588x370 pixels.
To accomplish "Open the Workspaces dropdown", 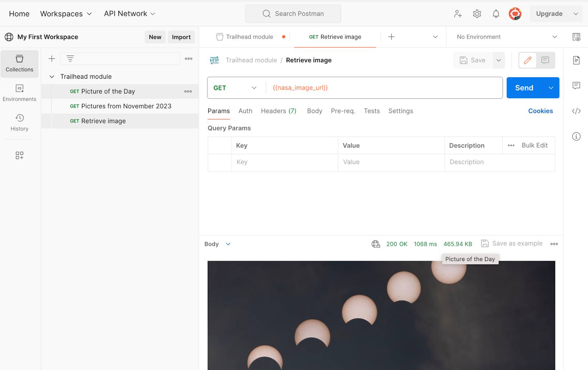I will (66, 14).
